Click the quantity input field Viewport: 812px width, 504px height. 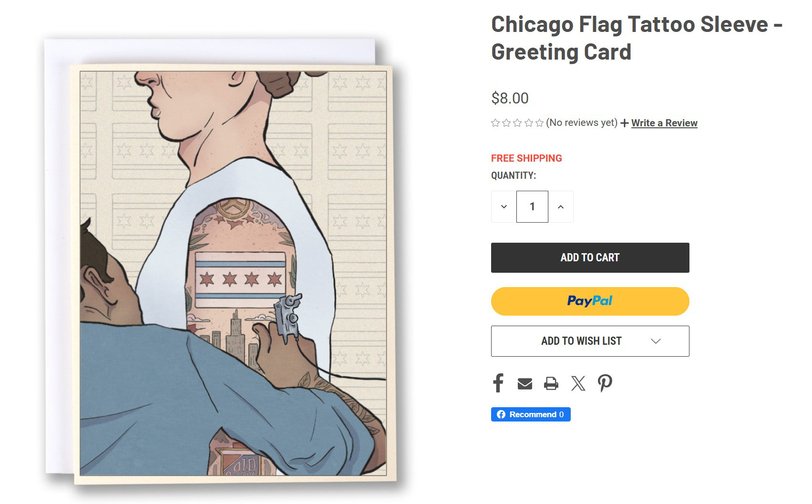pyautogui.click(x=532, y=207)
